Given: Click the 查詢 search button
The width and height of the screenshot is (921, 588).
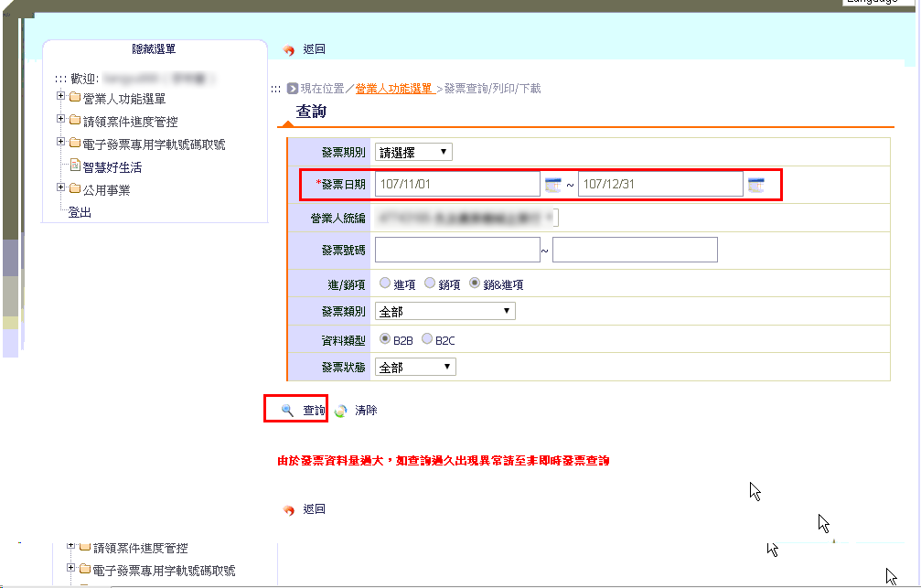Looking at the screenshot, I should 314,410.
